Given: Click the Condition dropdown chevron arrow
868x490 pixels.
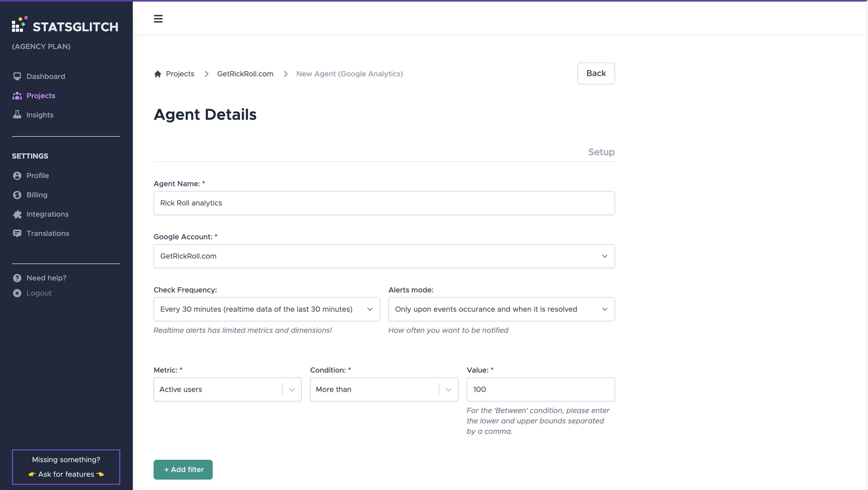Looking at the screenshot, I should 449,390.
